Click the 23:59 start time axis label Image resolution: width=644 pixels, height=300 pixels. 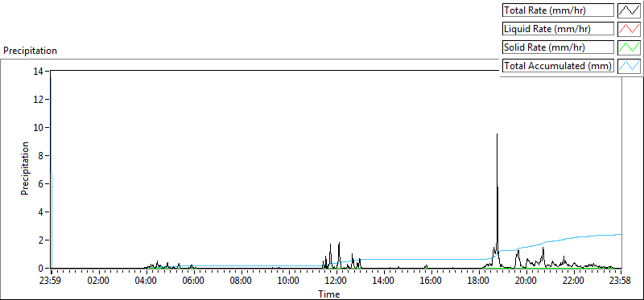pyautogui.click(x=52, y=282)
